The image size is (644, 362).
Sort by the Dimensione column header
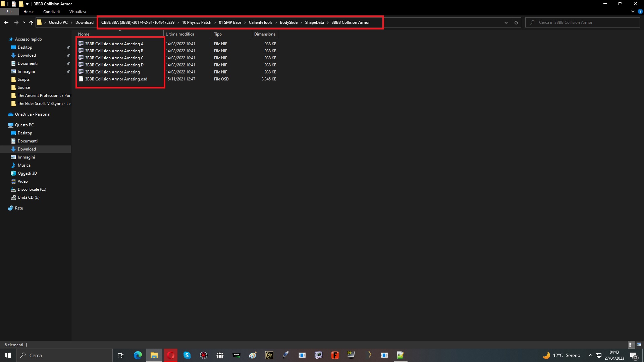pyautogui.click(x=265, y=34)
